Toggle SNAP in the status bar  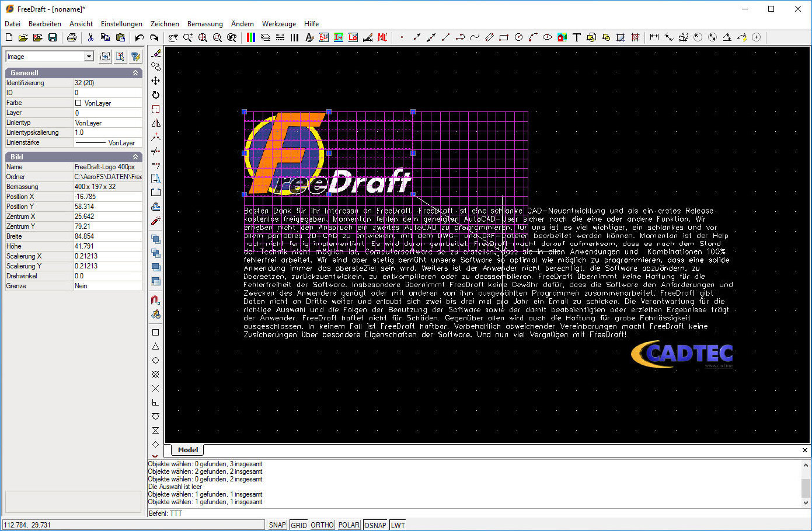coord(277,525)
